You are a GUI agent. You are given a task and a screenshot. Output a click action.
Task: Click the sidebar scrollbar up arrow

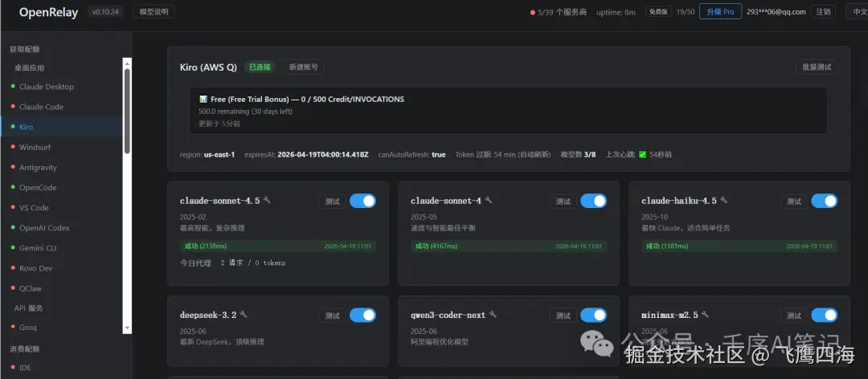click(x=127, y=63)
